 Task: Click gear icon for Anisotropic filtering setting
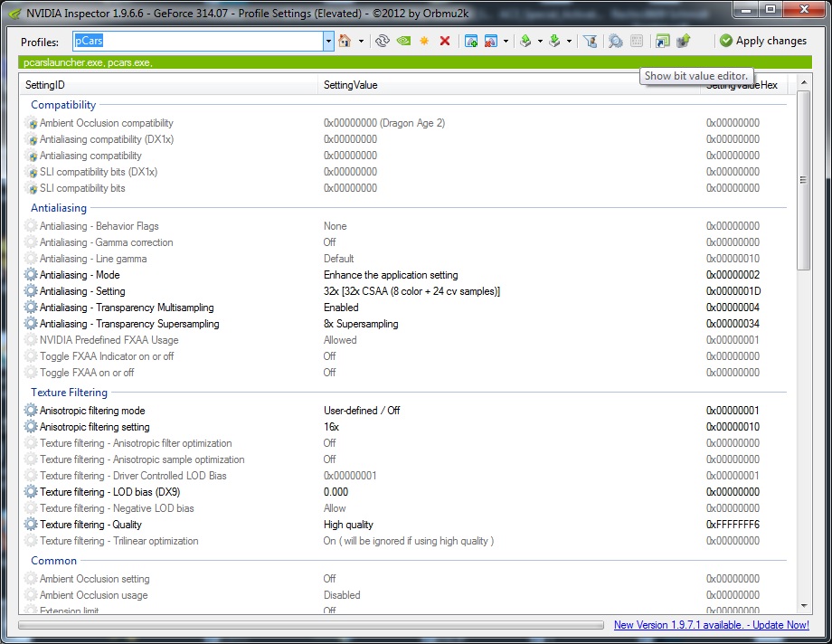(x=31, y=427)
